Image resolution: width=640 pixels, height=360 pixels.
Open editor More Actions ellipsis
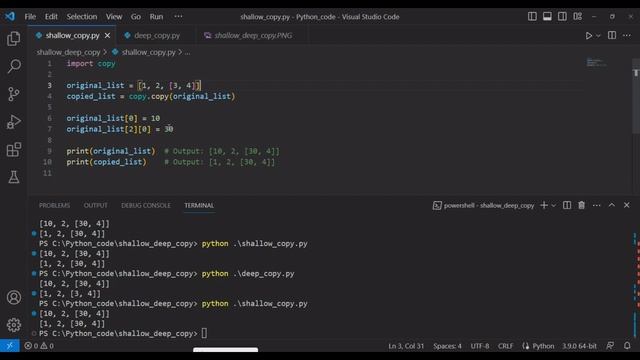click(627, 36)
